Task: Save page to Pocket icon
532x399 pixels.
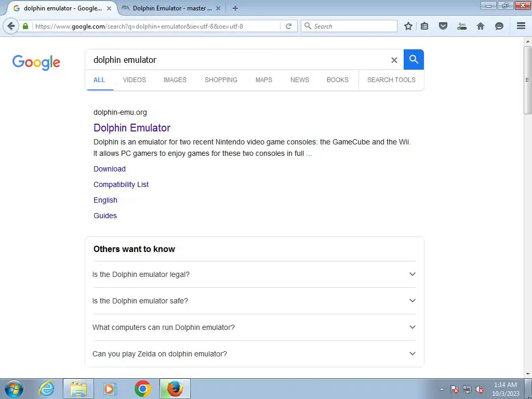Action: point(443,26)
